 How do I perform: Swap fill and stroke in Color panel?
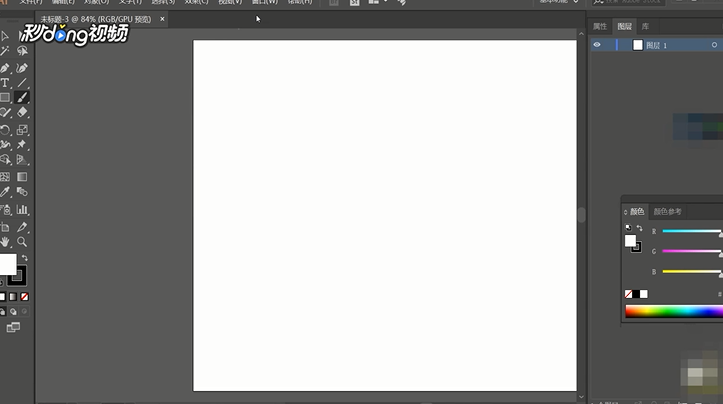640,228
